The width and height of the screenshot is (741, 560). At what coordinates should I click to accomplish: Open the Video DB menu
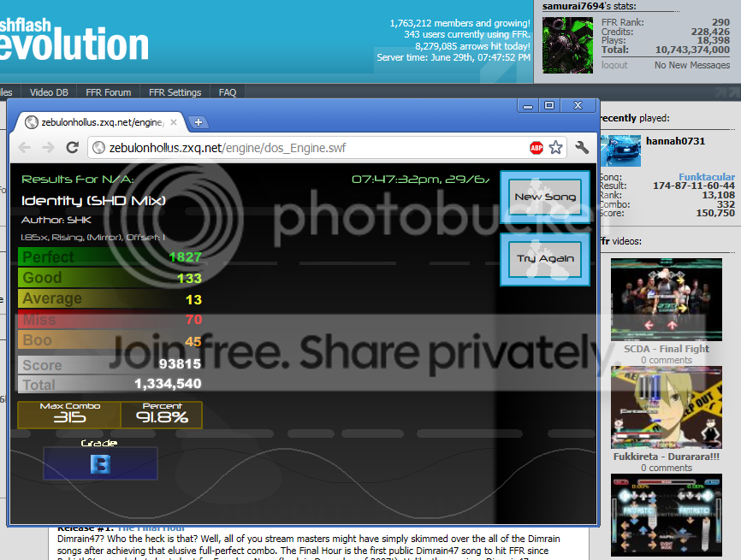pos(49,92)
